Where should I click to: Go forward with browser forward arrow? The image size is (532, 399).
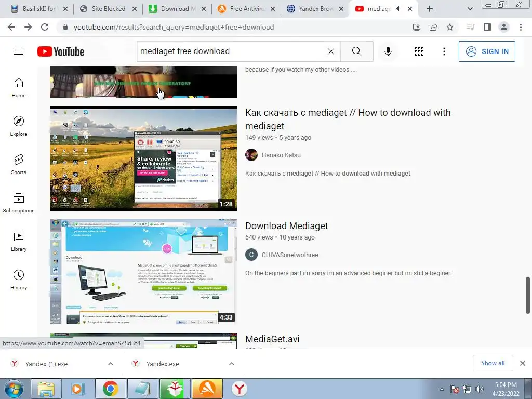(x=28, y=27)
